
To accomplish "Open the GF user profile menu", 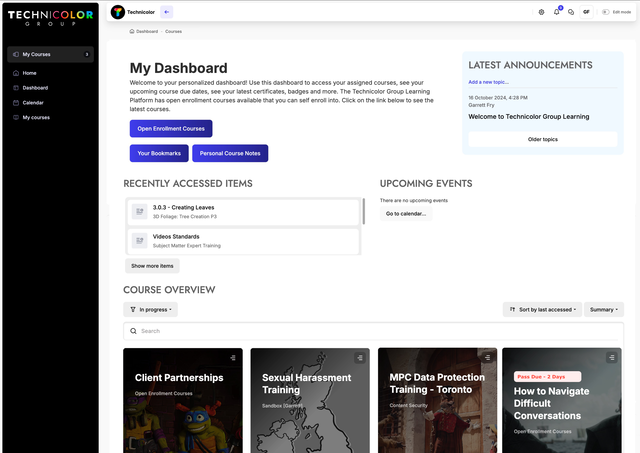I will click(586, 12).
